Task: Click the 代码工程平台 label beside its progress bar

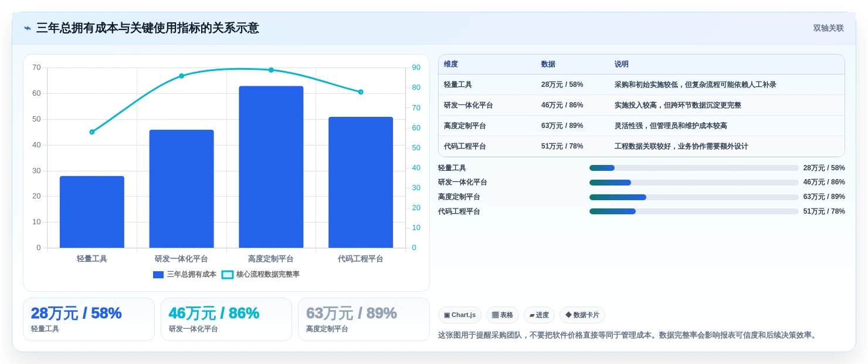Action: 459,211
